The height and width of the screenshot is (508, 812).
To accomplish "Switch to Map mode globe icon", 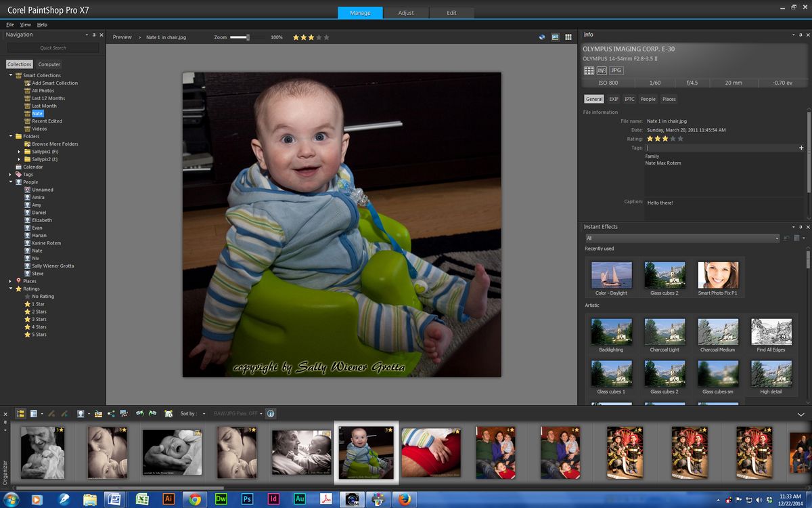I will click(542, 37).
